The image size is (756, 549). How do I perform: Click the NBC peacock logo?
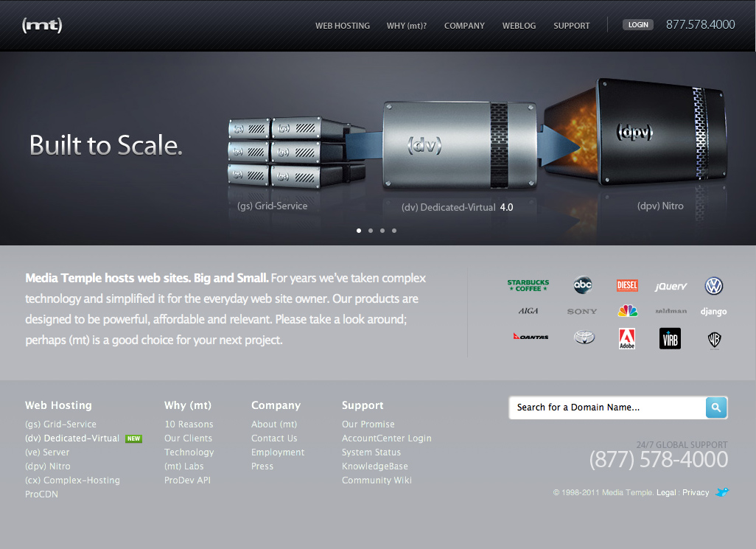[x=627, y=311]
